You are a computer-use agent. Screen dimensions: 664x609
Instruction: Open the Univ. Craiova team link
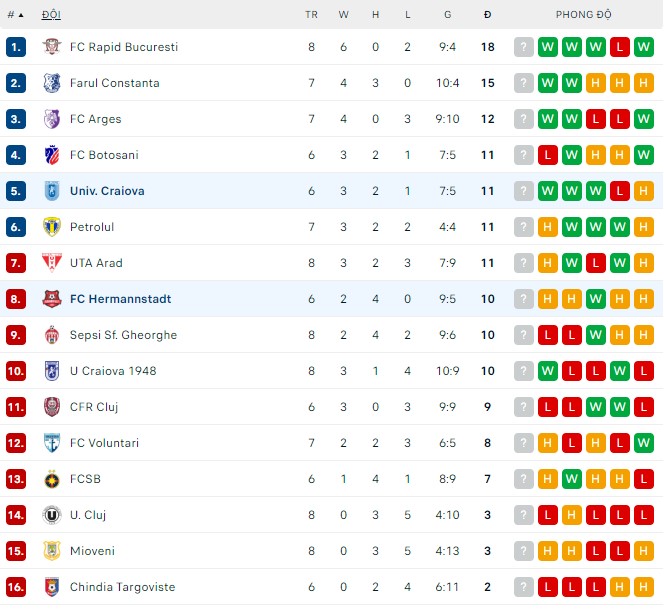(x=107, y=191)
